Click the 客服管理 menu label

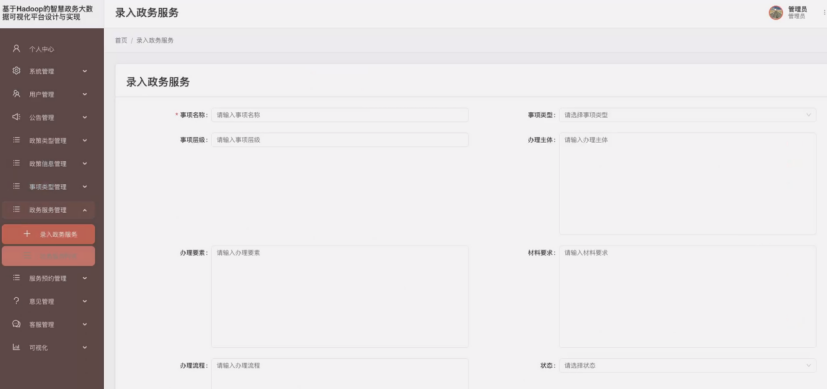click(x=42, y=325)
